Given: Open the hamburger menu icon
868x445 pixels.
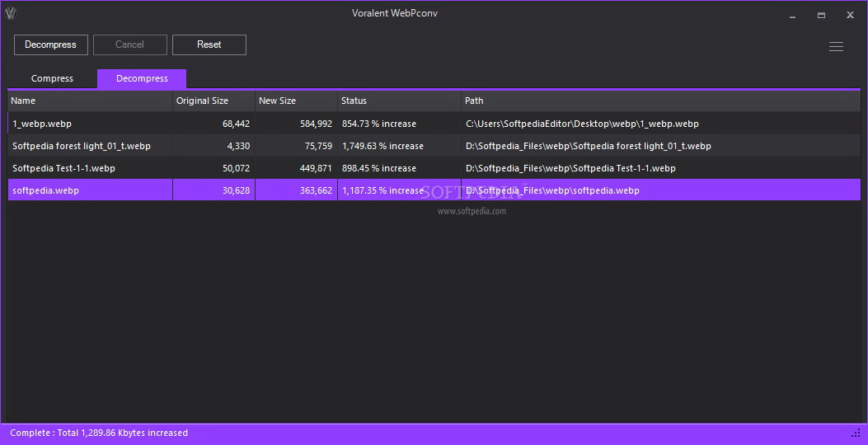Looking at the screenshot, I should [x=836, y=46].
